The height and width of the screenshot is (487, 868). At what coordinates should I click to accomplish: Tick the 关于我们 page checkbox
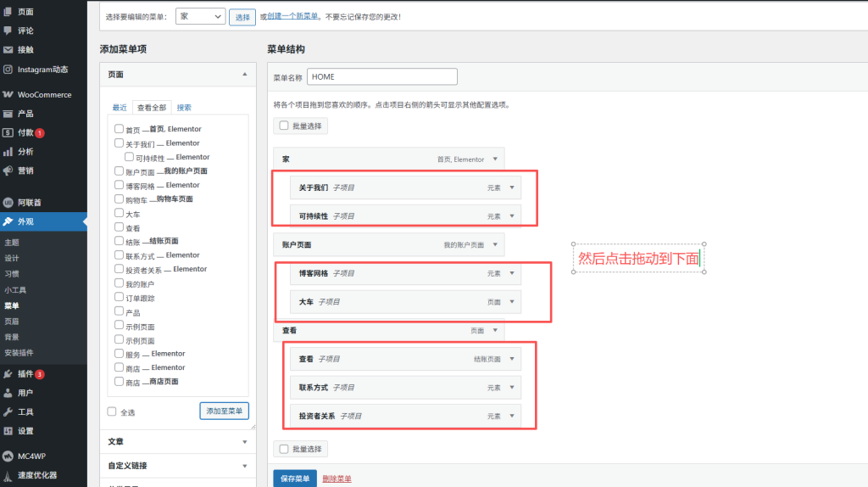coord(119,143)
